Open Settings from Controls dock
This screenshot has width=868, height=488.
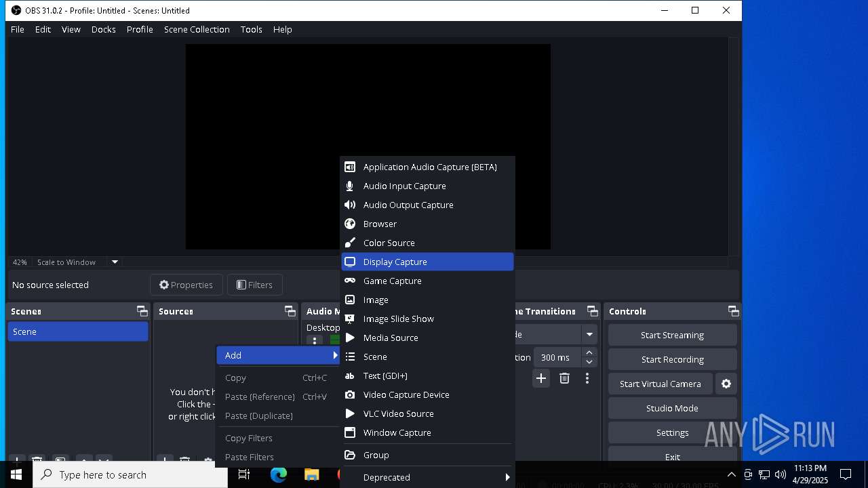(672, 432)
